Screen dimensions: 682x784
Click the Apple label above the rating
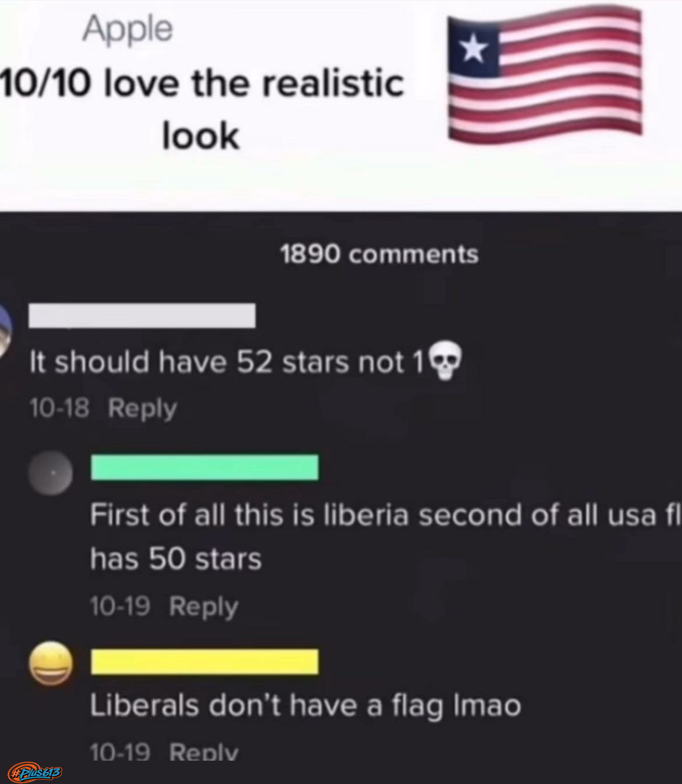(x=128, y=29)
